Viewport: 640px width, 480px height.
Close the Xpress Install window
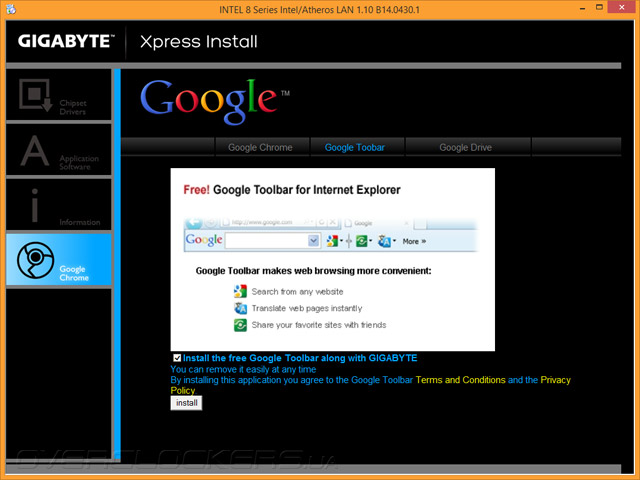(x=622, y=7)
